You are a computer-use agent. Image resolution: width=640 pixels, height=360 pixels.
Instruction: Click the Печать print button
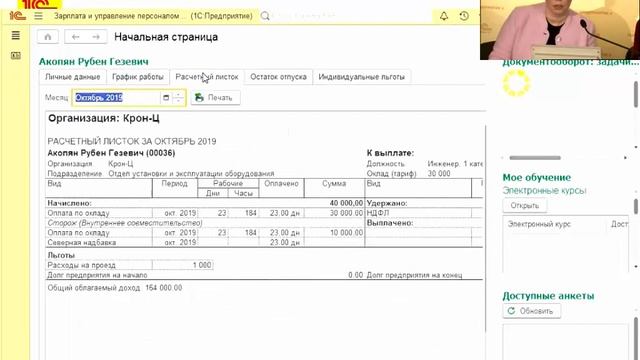[x=215, y=98]
